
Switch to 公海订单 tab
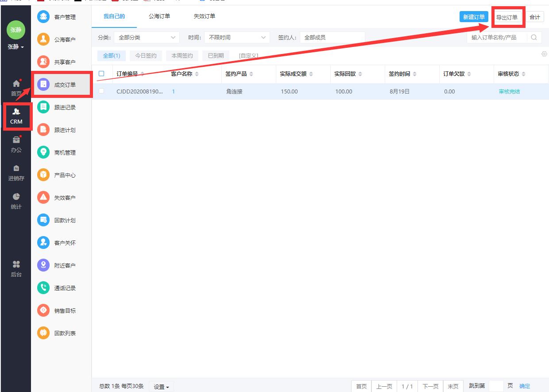[x=159, y=16]
